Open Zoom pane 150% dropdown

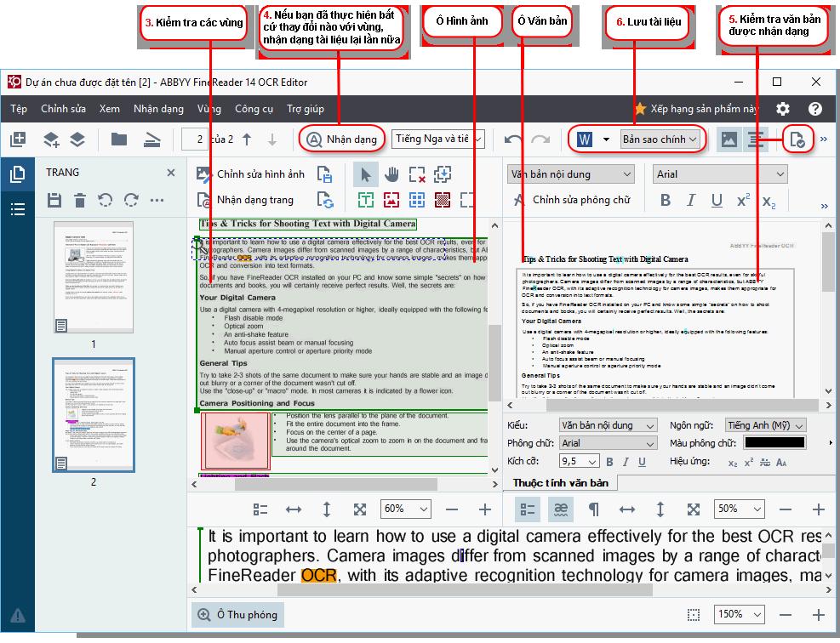[739, 614]
